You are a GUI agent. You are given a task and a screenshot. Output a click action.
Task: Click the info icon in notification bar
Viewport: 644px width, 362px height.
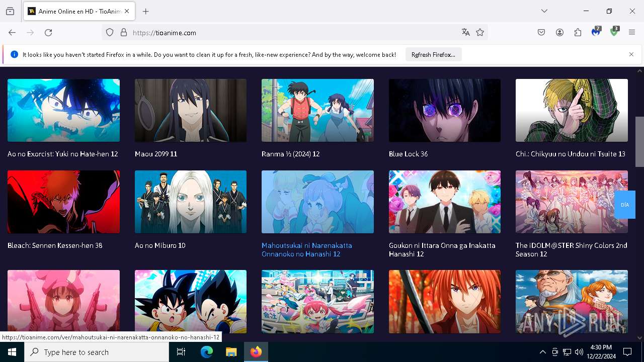tap(14, 54)
